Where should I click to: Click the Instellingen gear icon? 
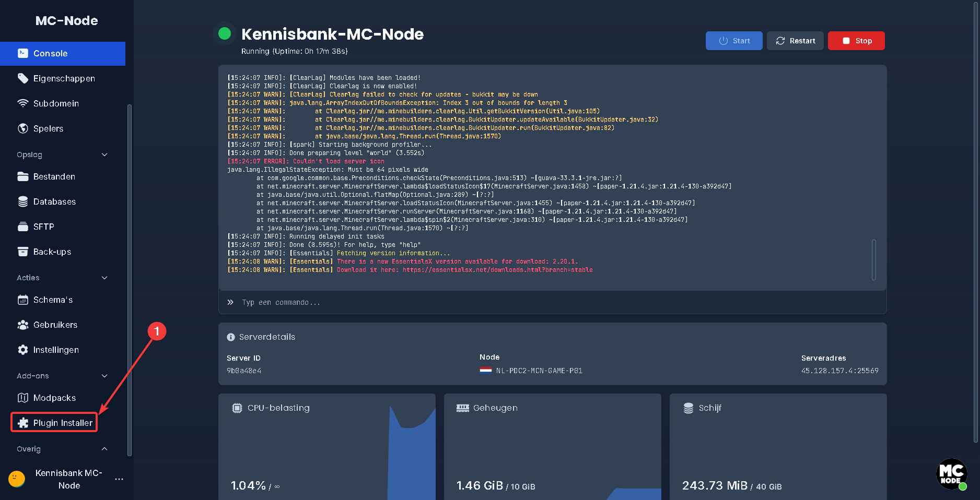[23, 350]
